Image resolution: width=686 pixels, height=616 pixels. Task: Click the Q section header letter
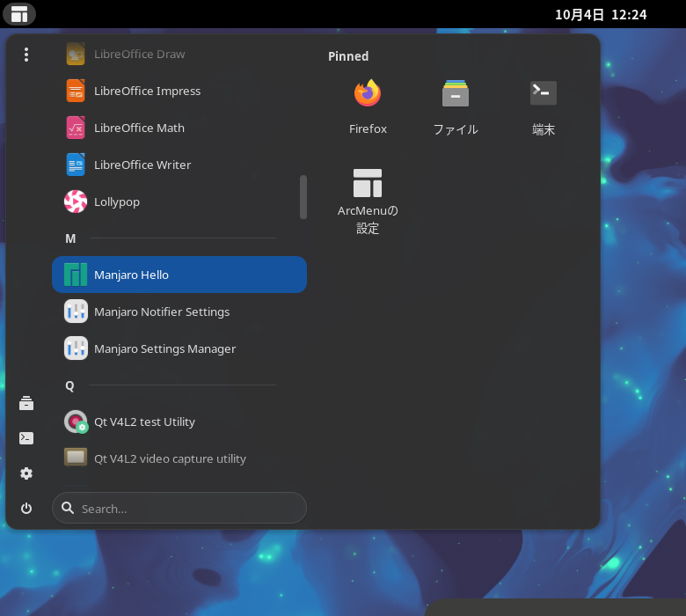pos(70,385)
